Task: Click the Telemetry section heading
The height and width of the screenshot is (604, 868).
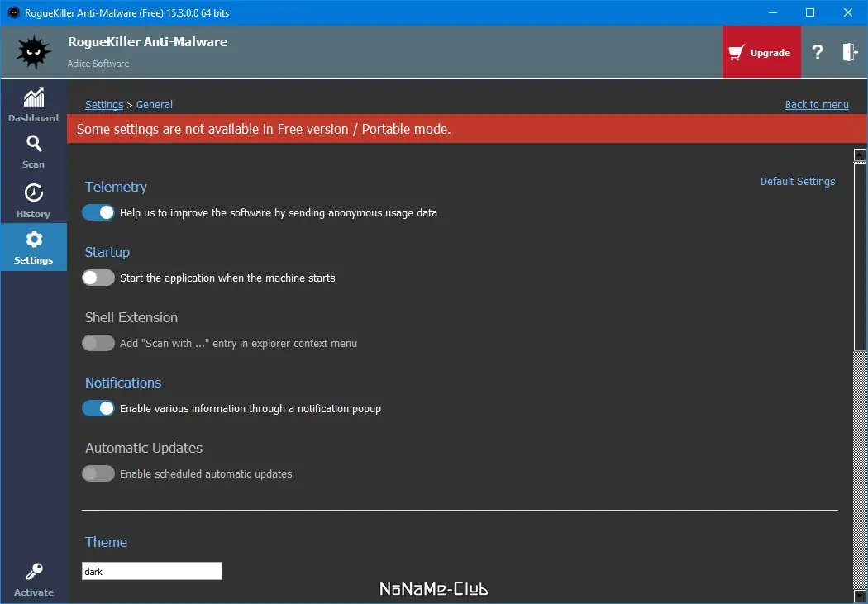Action: pyautogui.click(x=117, y=187)
